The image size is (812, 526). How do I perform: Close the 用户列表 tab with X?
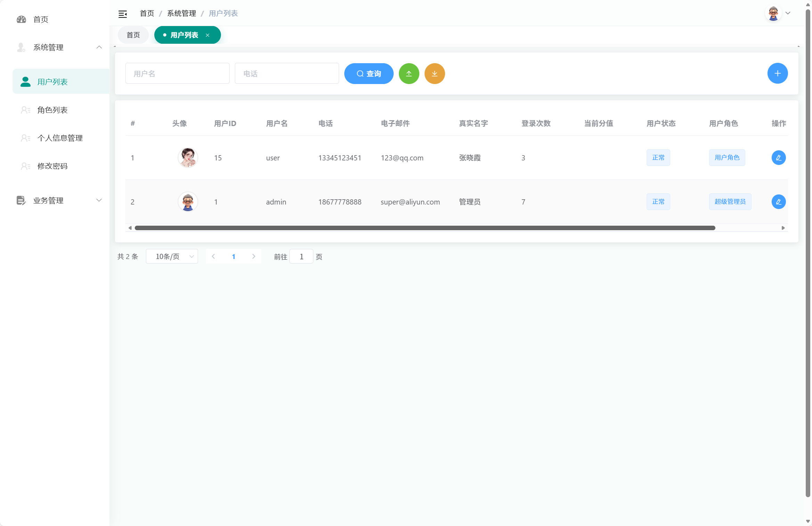coord(207,35)
